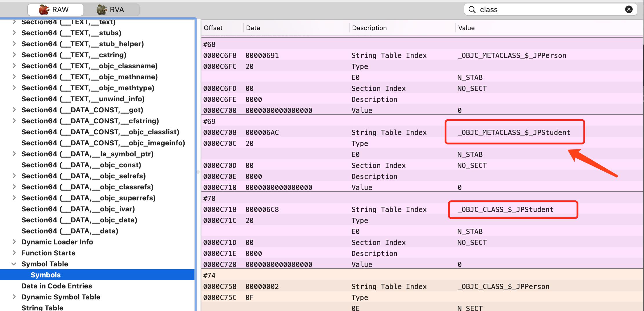Select Section64 (__DATA,__objc_classrefs) row label

87,187
